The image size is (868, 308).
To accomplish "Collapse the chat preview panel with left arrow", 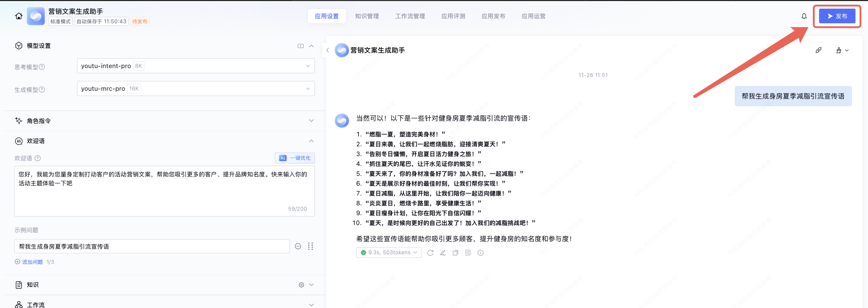I will (x=328, y=50).
